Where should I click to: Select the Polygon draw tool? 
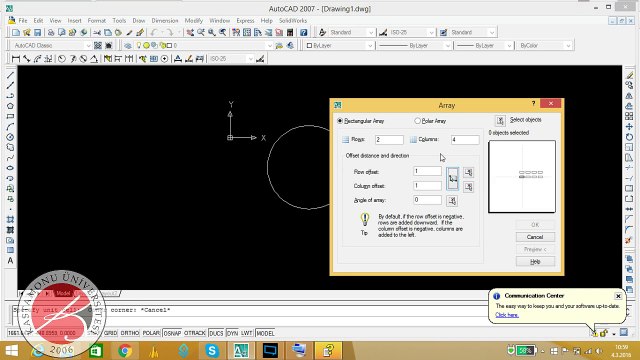pyautogui.click(x=10, y=106)
